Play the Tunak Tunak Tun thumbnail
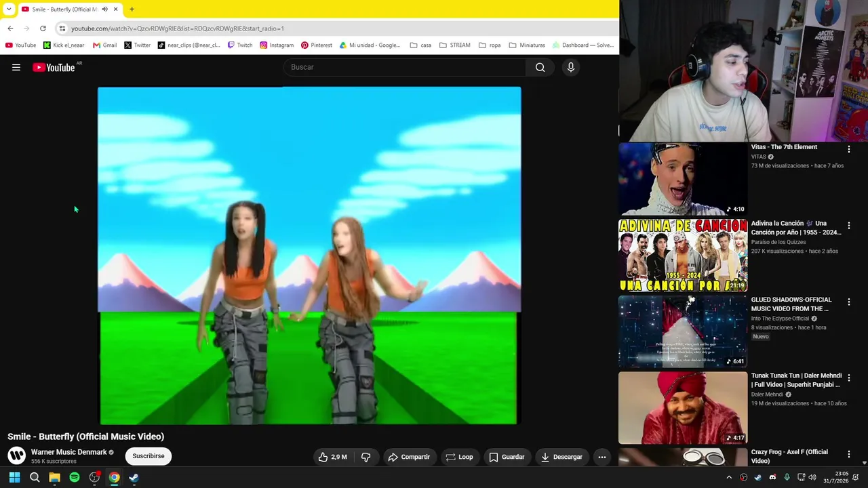The height and width of the screenshot is (488, 868). (683, 408)
